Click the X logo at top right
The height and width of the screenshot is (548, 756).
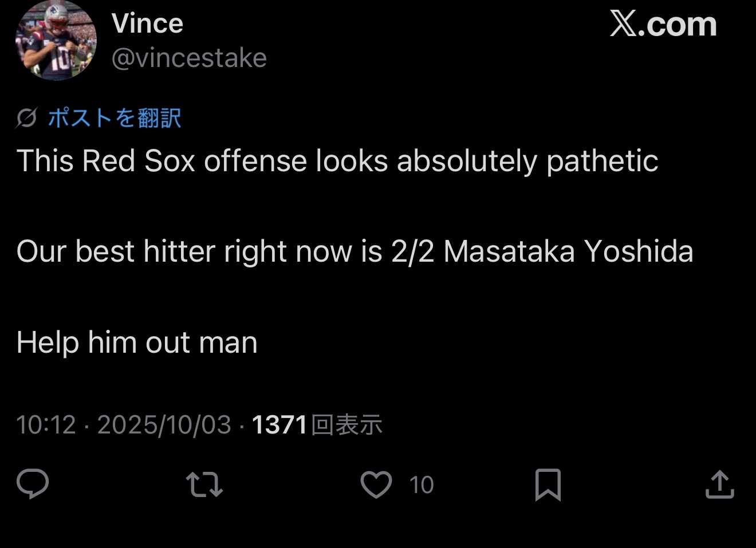click(x=623, y=24)
